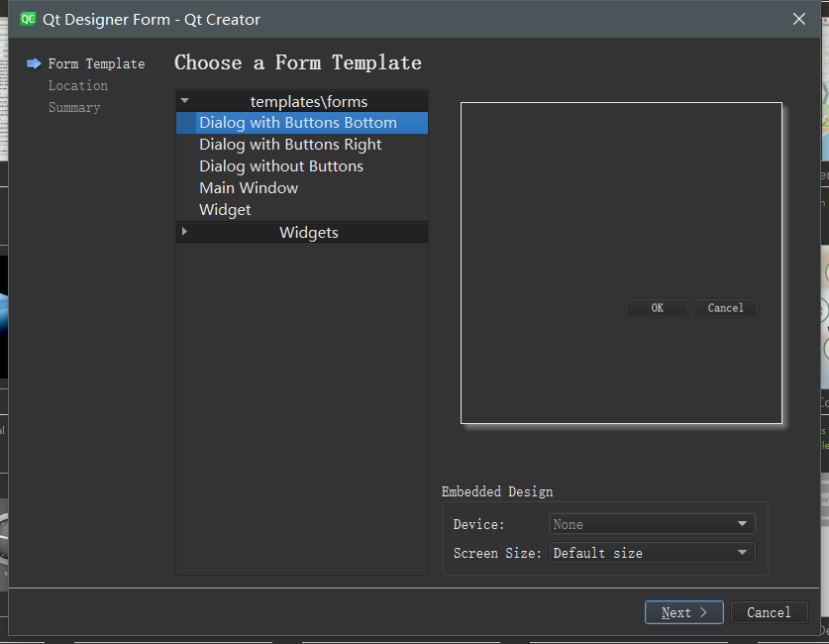Select Dialog with Buttons Right template
Viewport: 829px width, 644px height.
[301, 145]
